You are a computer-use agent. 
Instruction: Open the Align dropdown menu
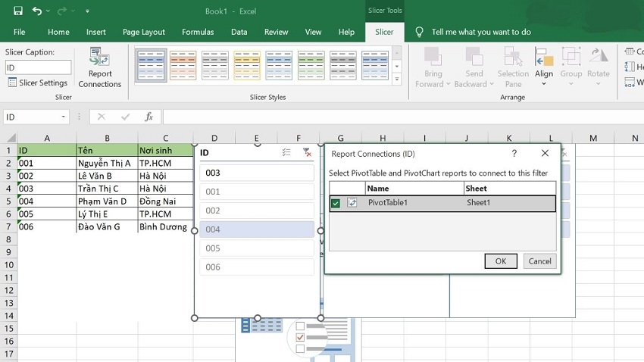pyautogui.click(x=544, y=83)
